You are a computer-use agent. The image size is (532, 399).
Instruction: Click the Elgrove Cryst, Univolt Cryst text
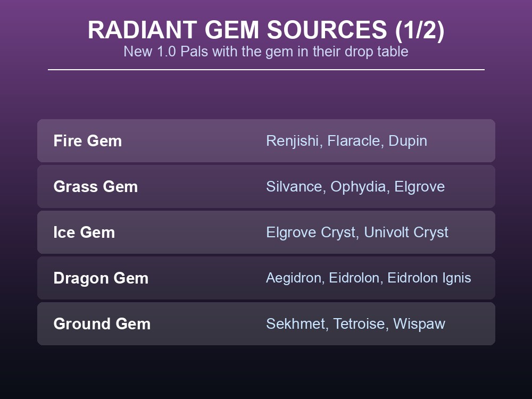click(358, 233)
